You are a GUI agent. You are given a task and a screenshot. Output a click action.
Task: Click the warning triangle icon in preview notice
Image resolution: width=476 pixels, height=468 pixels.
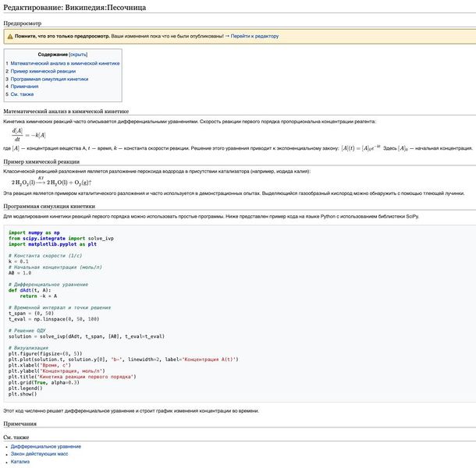[x=10, y=36]
